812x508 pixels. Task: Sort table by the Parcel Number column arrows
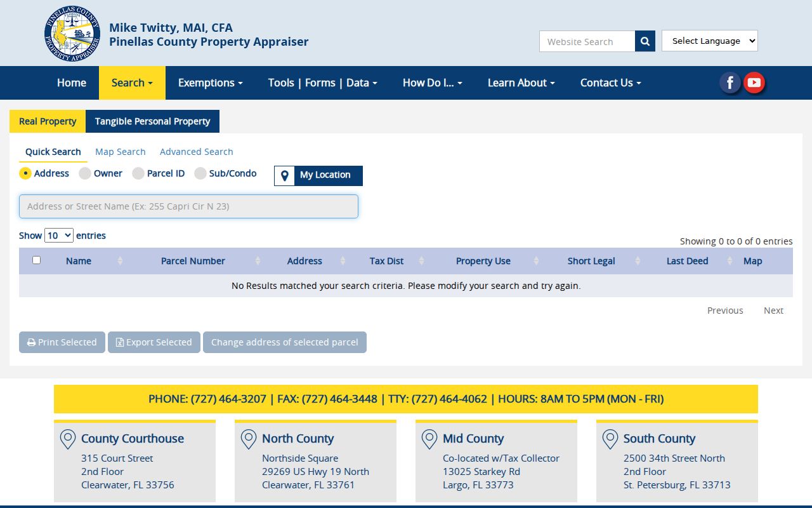[x=258, y=261]
